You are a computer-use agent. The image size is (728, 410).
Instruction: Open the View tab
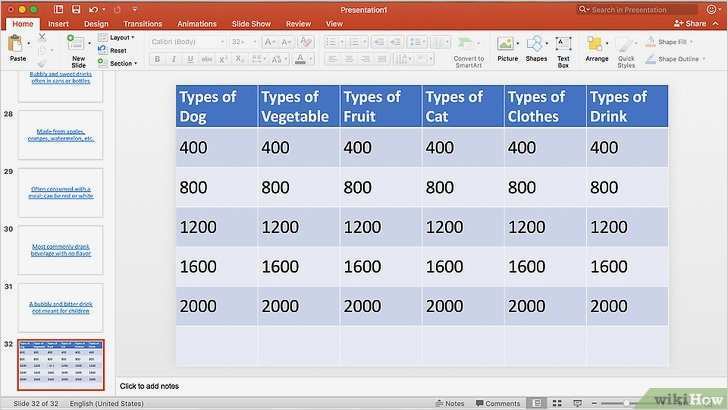pos(334,24)
